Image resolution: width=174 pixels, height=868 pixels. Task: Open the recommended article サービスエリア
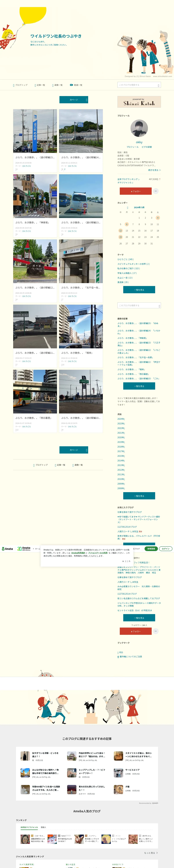coord(132,770)
